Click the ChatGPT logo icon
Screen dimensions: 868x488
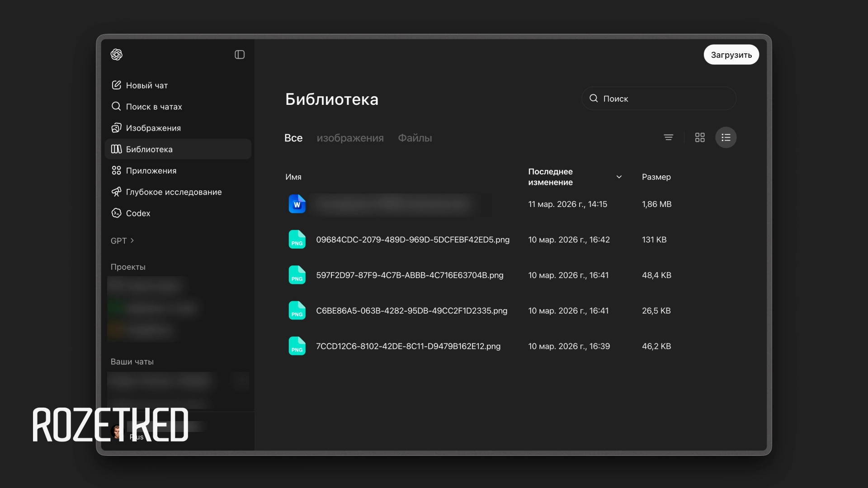coord(117,55)
